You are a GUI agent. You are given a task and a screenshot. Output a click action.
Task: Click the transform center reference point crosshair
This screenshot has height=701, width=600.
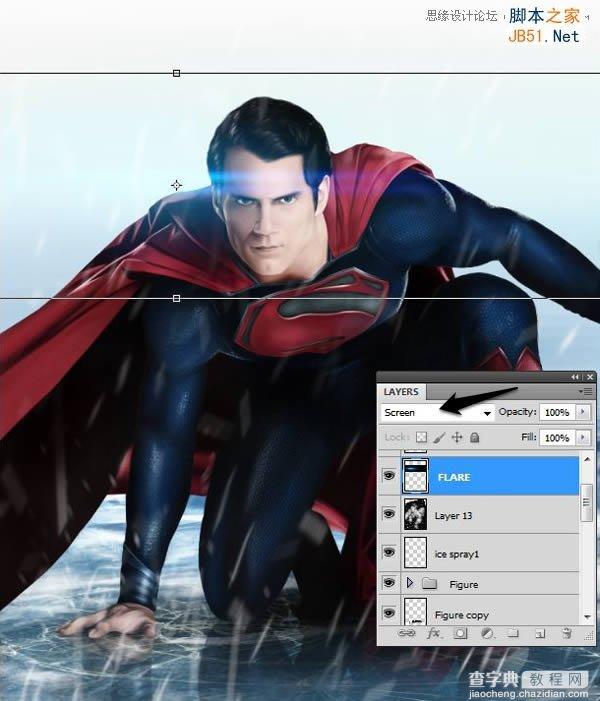coord(176,185)
